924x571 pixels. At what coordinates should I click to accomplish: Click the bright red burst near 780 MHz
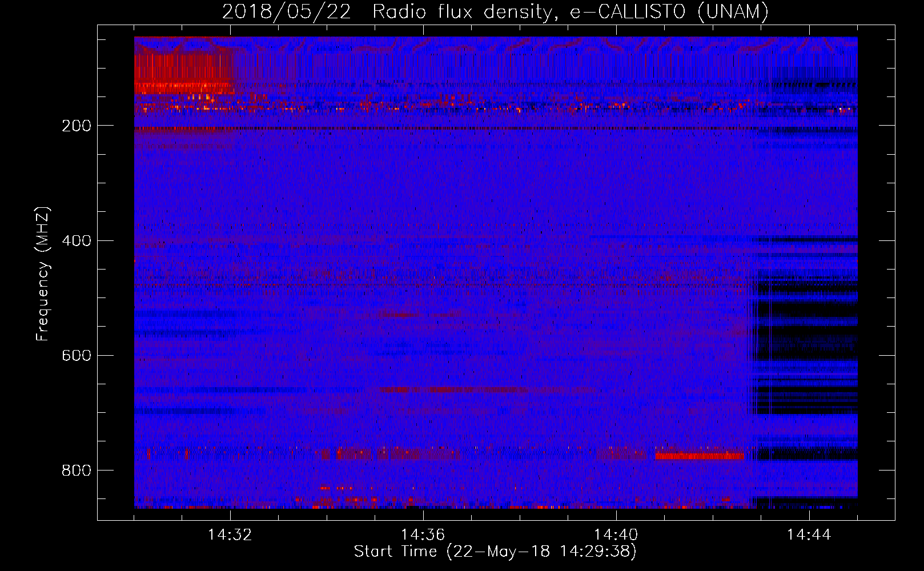tap(700, 456)
